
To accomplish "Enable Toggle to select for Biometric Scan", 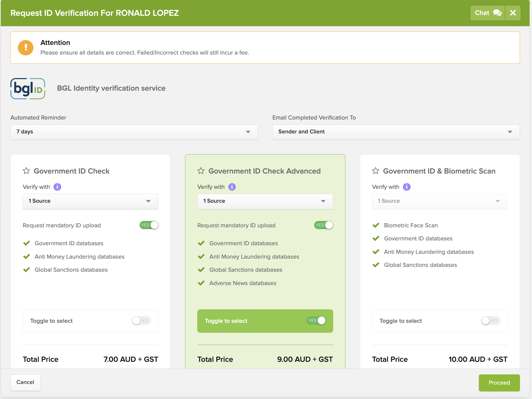I will pyautogui.click(x=491, y=321).
